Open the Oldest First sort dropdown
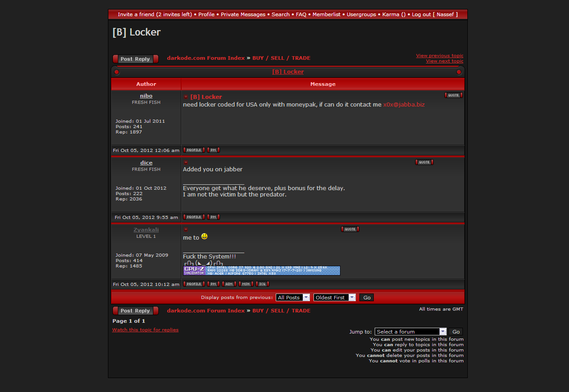Screen dimensions: 569x392 pos(334,298)
